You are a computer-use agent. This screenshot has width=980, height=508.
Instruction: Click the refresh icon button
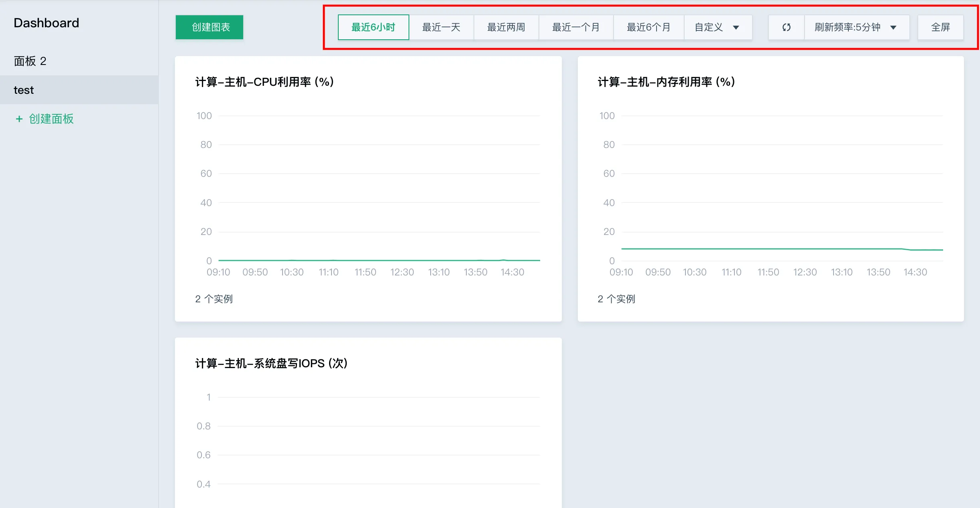tap(786, 27)
